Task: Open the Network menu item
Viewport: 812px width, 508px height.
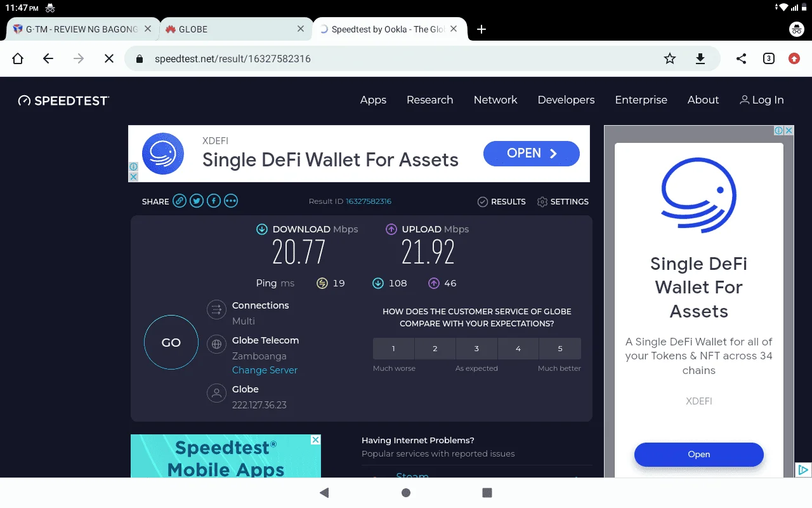Action: point(495,100)
